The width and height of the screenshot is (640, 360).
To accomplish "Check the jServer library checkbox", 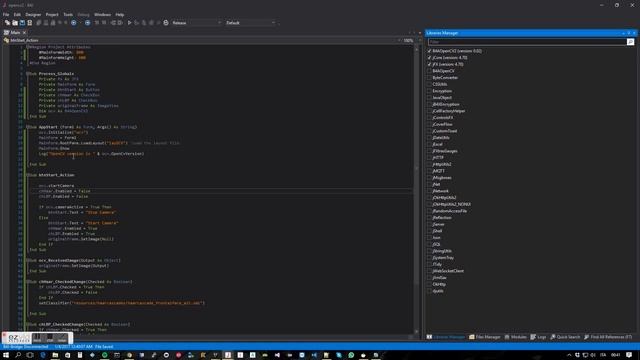I will click(429, 224).
